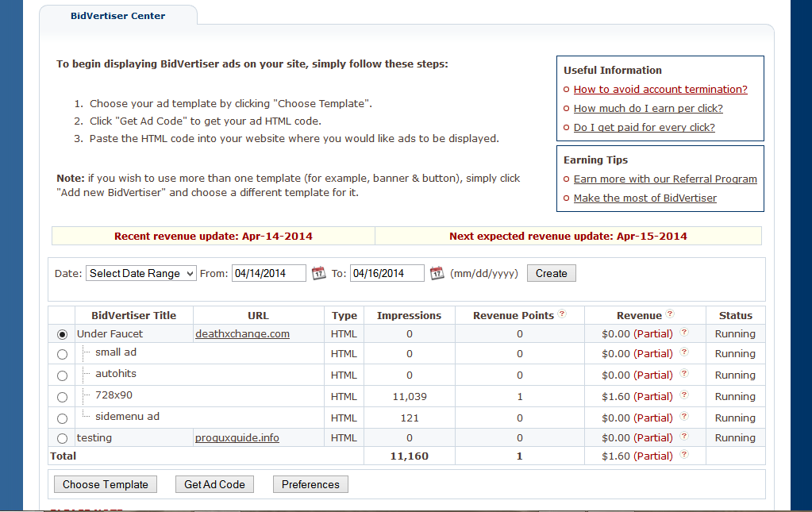Open How much do I earn per click link

tap(648, 109)
